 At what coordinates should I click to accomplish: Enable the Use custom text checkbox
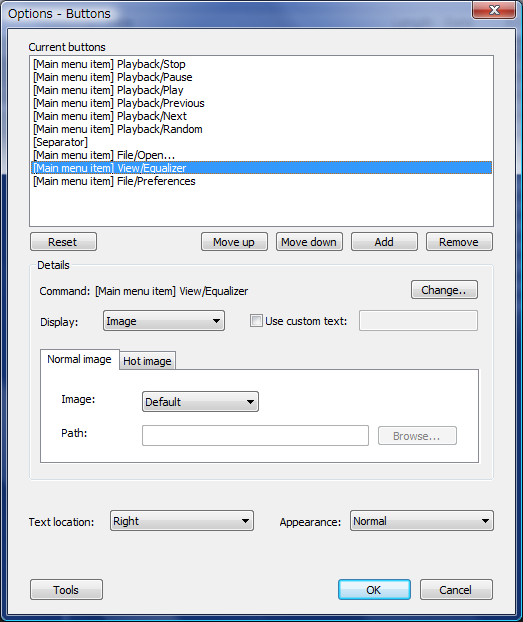[256, 321]
